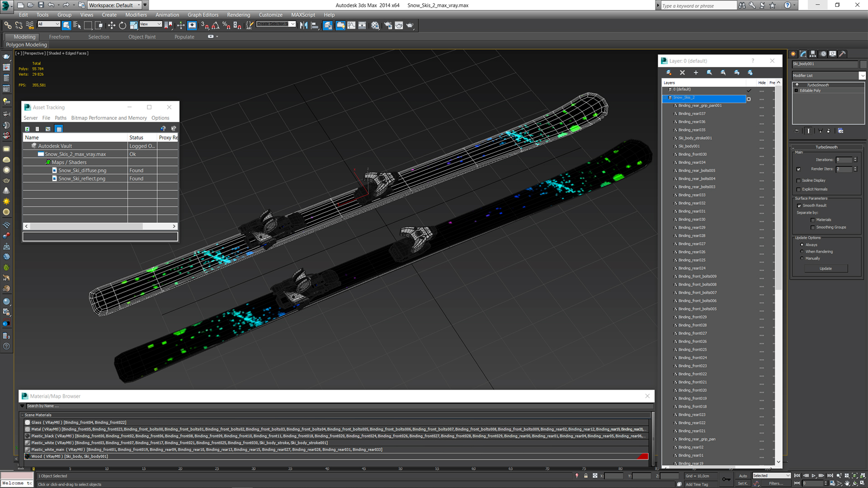Viewport: 868px width, 488px height.
Task: Open the Display command panel tab
Action: tap(833, 54)
